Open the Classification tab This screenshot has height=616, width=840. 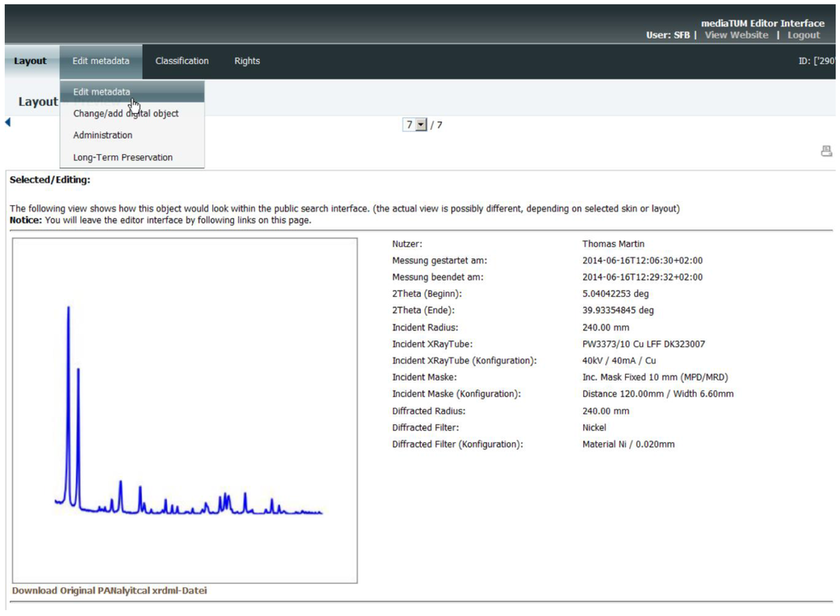click(182, 62)
